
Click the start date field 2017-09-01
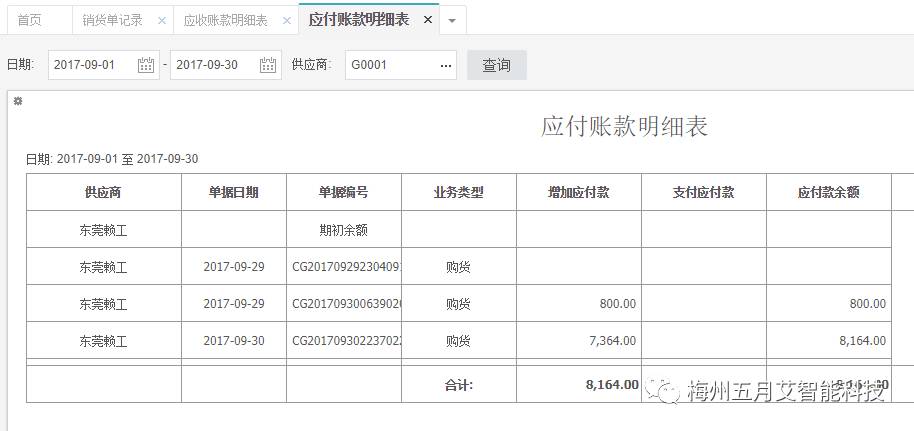coord(90,65)
